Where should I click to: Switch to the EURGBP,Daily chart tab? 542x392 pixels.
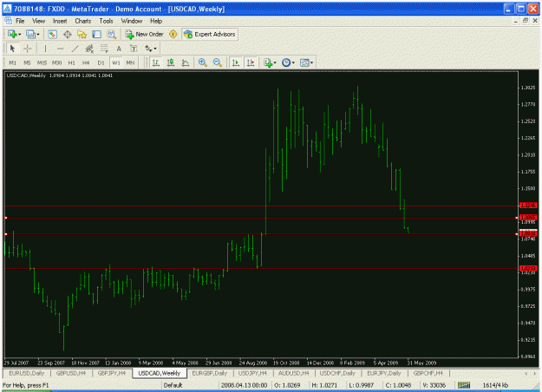[210, 373]
